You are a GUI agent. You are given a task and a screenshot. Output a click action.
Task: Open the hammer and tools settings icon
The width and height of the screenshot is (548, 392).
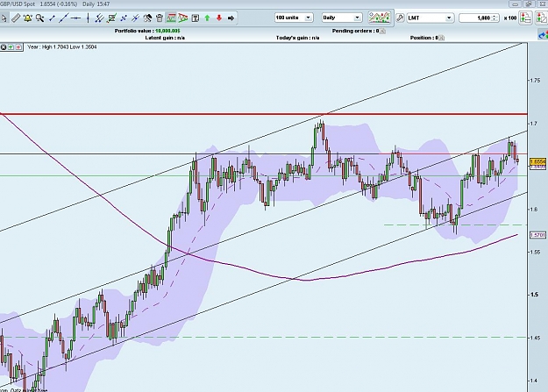[147, 18]
